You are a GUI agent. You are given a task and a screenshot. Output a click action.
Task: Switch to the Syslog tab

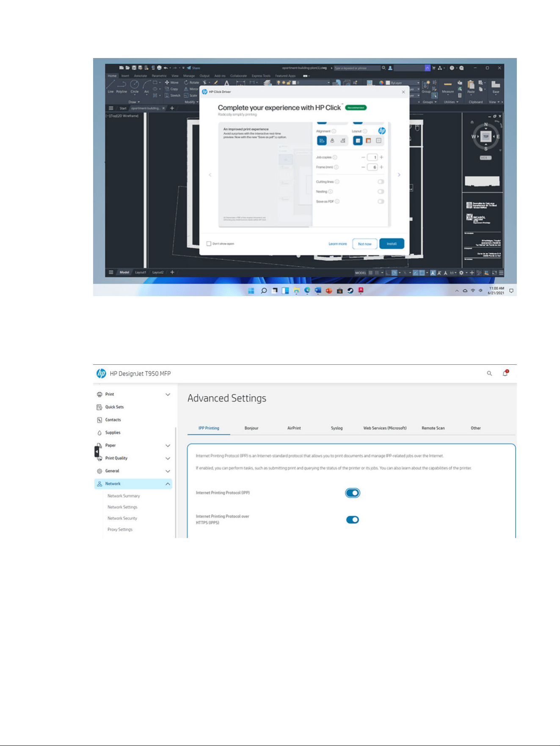tap(337, 428)
